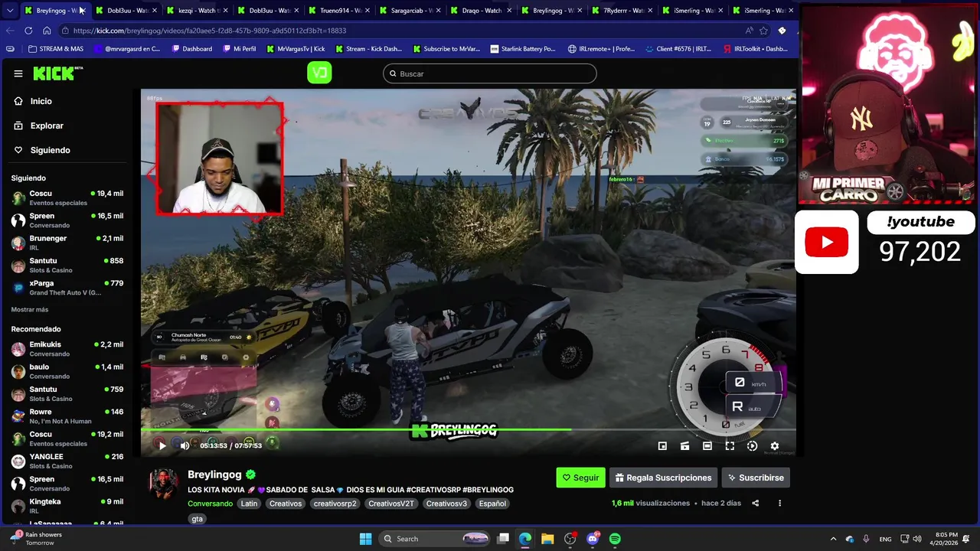
Task: Open File Explorer from the taskbar
Action: coord(547,539)
